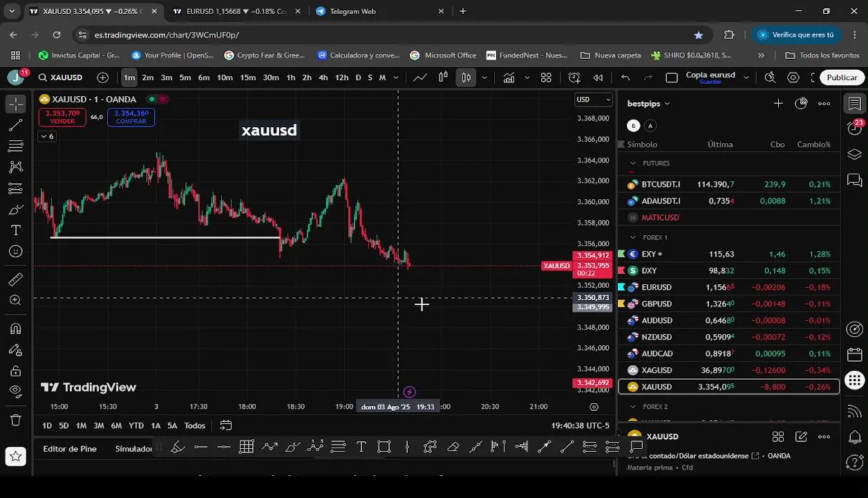This screenshot has width=868, height=498.
Task: Open the USD currency dropdown
Action: (594, 100)
